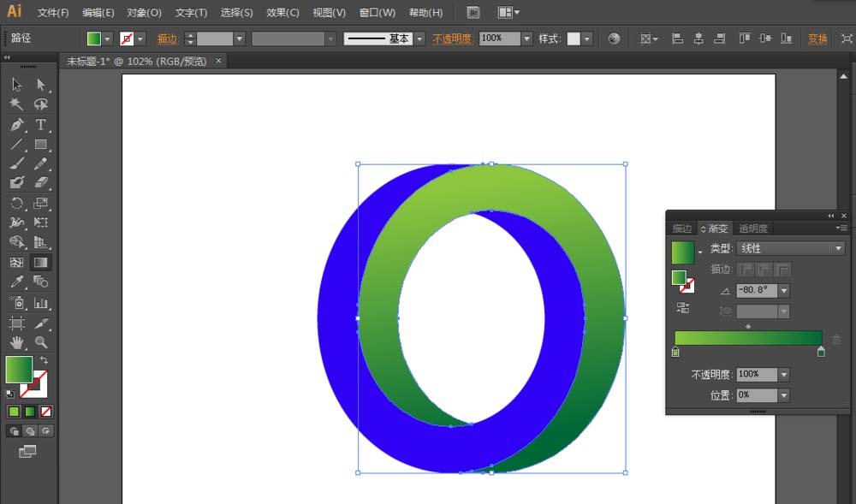Switch to the 透明度 panel tab

click(752, 228)
